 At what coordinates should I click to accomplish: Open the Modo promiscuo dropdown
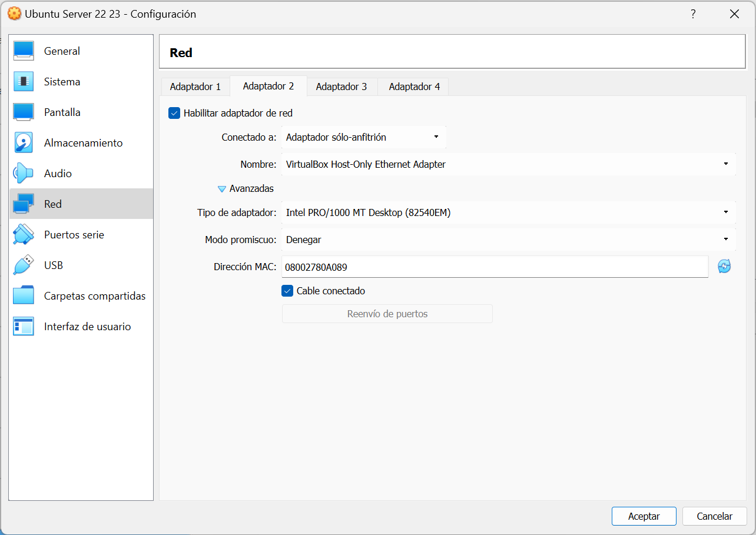(508, 240)
